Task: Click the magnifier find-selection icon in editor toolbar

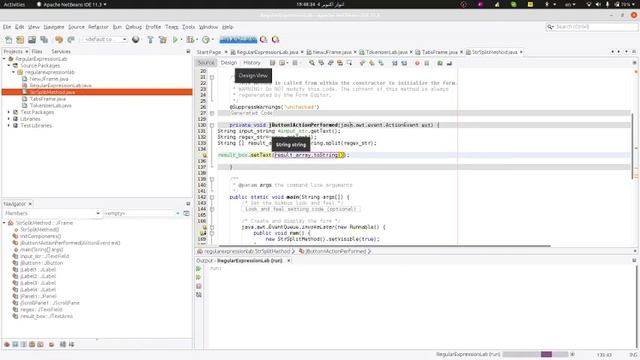Action: (312, 63)
